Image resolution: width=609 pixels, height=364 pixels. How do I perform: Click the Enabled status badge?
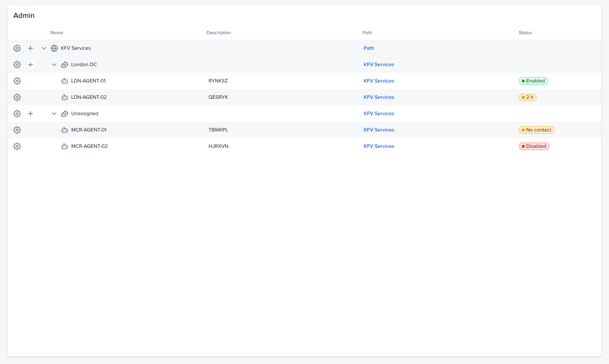(533, 81)
